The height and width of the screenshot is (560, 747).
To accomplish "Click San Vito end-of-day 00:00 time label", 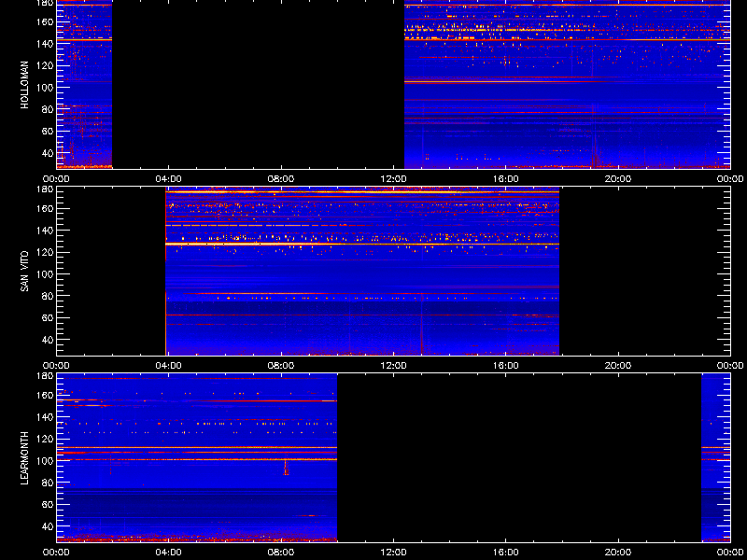I will [x=730, y=366].
